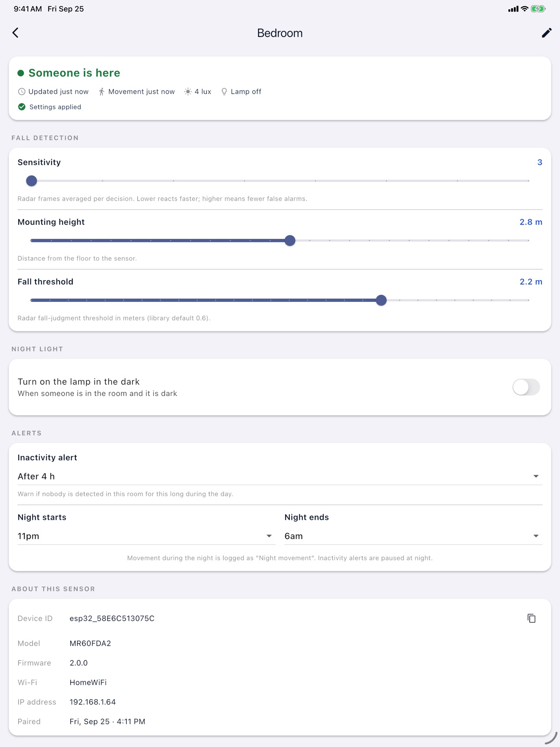Click the Sensitivity slider handle
Image resolution: width=560 pixels, height=747 pixels.
pyautogui.click(x=31, y=181)
